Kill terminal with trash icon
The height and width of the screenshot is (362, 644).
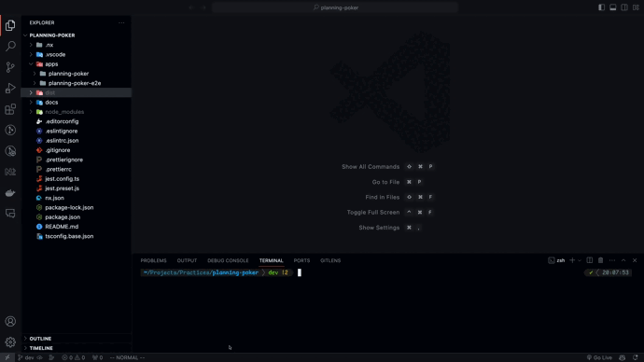tap(600, 260)
